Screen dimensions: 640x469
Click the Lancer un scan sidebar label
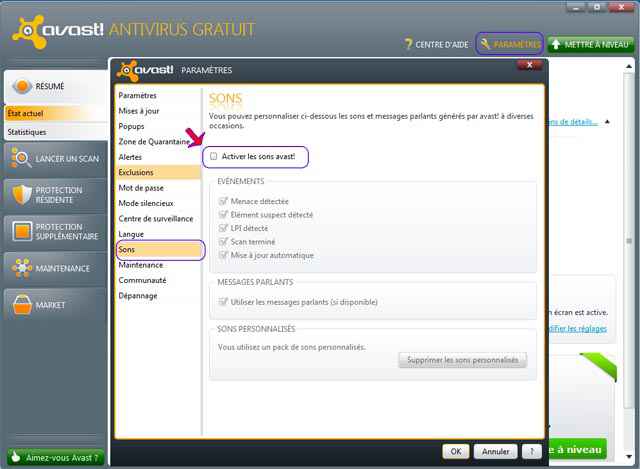[67, 159]
